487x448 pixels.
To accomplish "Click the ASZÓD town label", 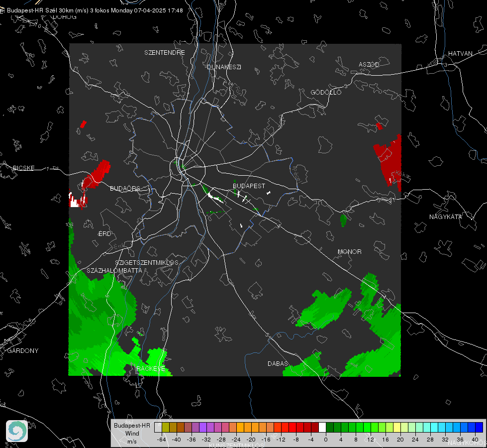I will point(369,65).
